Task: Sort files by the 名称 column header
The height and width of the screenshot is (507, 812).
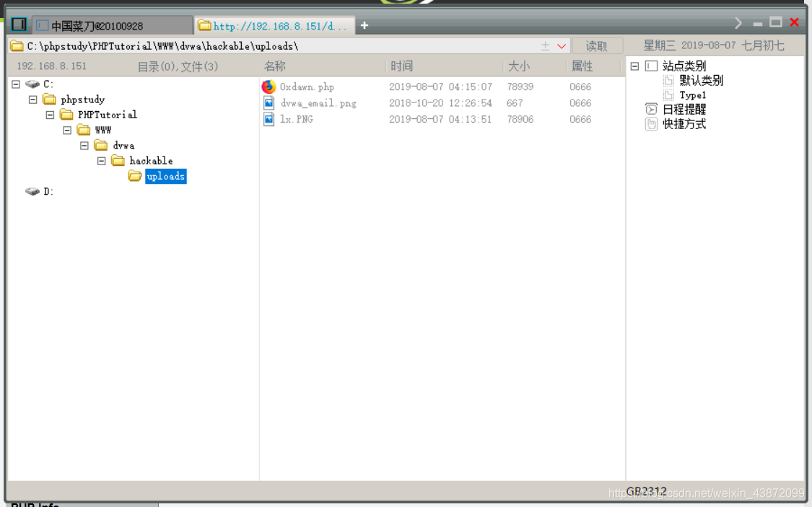Action: pyautogui.click(x=274, y=66)
